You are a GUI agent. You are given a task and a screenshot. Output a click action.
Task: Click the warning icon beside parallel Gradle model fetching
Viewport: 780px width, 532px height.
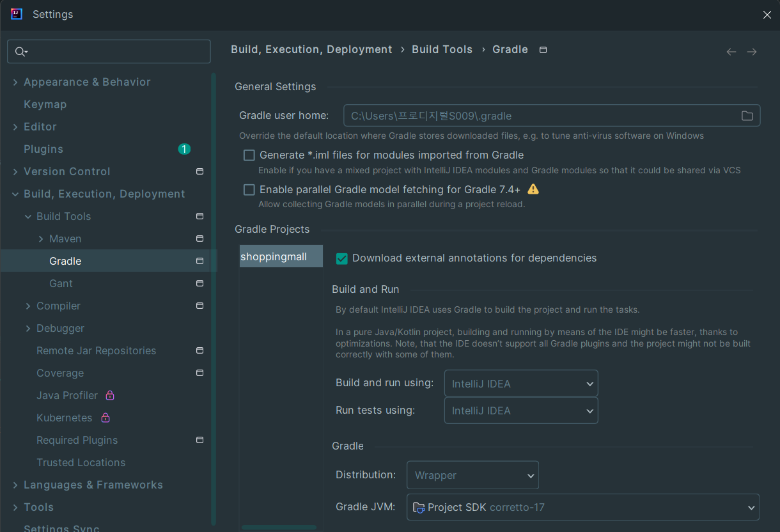pyautogui.click(x=533, y=189)
